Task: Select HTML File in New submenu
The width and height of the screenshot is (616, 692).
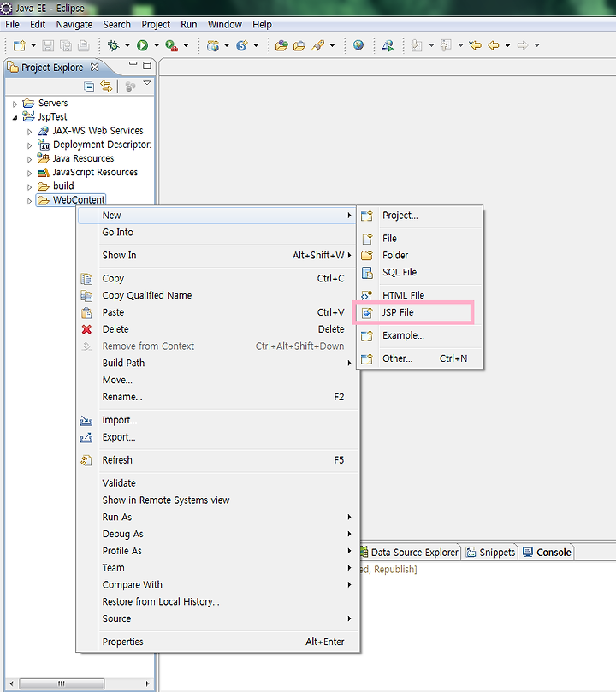Action: [419, 295]
